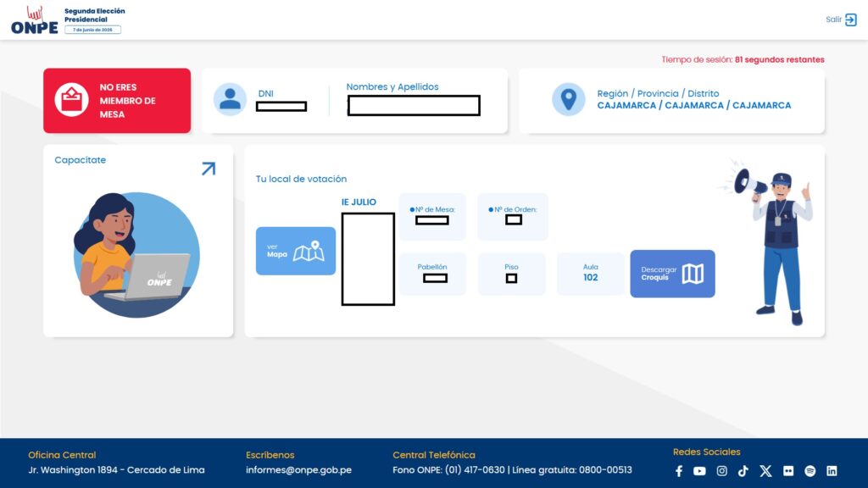
Task: Click the ONPE logo in the header
Action: [34, 20]
